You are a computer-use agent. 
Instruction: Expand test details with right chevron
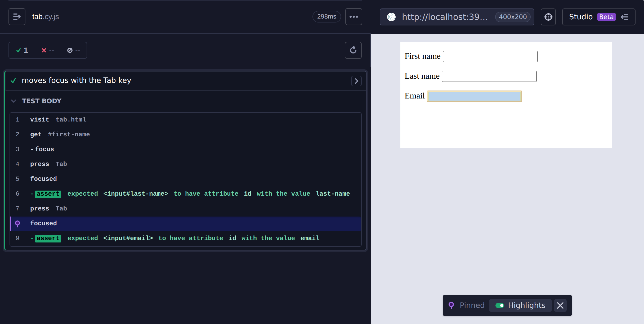pos(356,81)
